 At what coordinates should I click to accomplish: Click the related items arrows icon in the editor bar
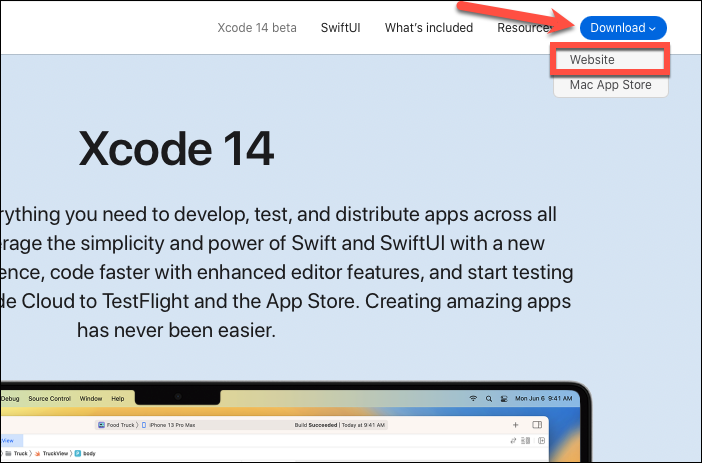[x=513, y=441]
